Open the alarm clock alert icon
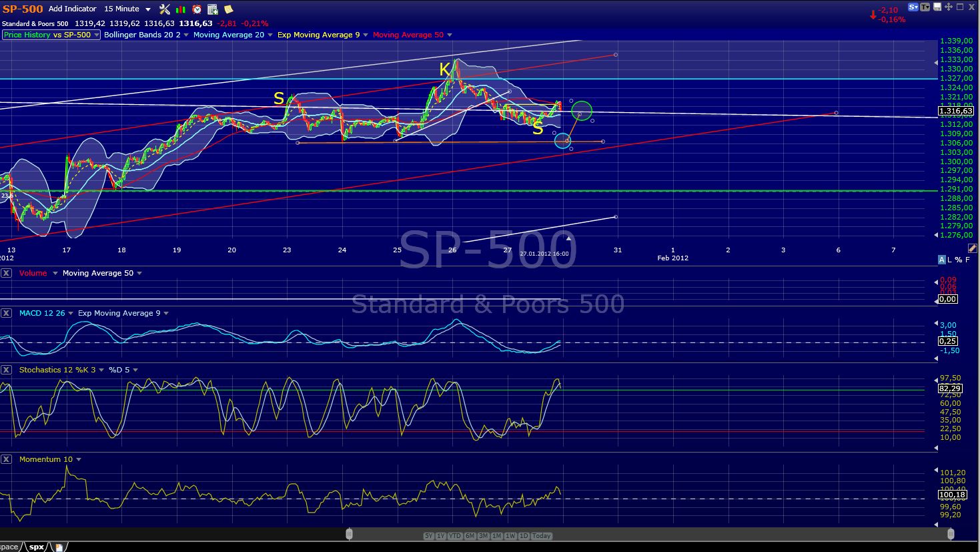The height and width of the screenshot is (552, 980). (197, 9)
